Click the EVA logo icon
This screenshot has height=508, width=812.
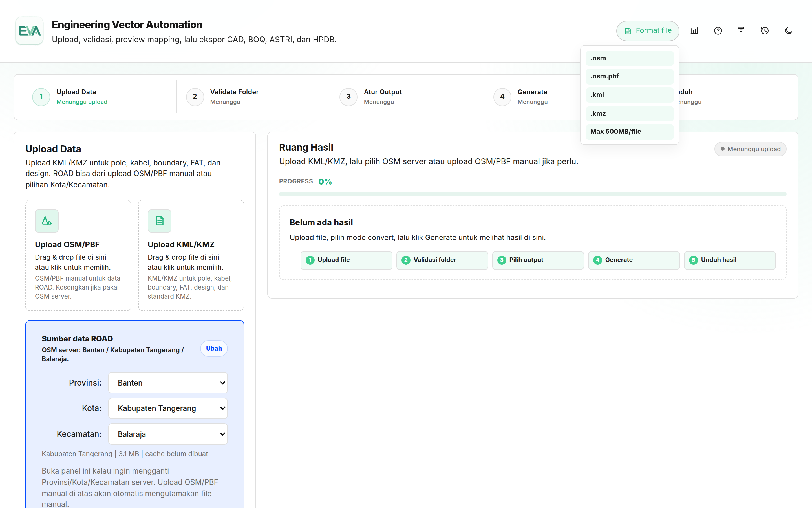point(30,30)
